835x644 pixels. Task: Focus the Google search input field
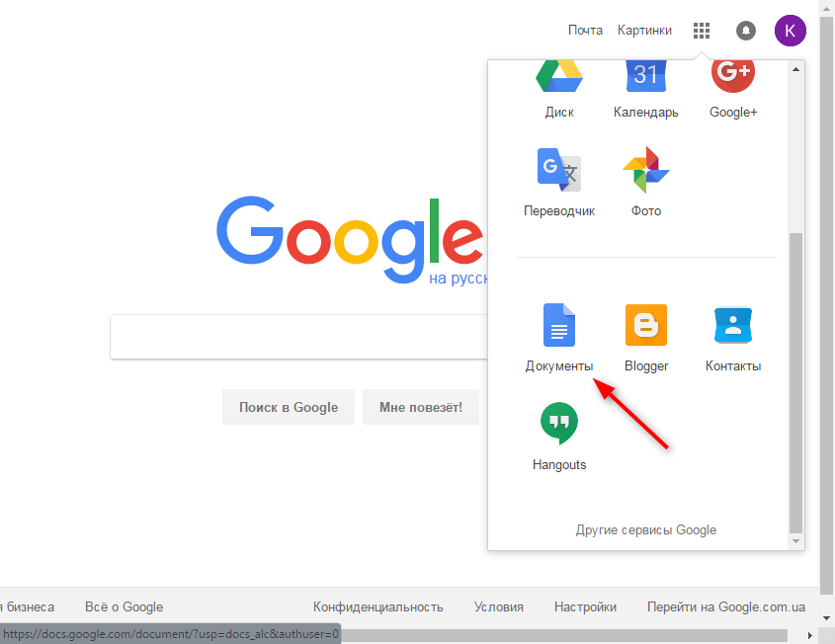click(x=298, y=337)
